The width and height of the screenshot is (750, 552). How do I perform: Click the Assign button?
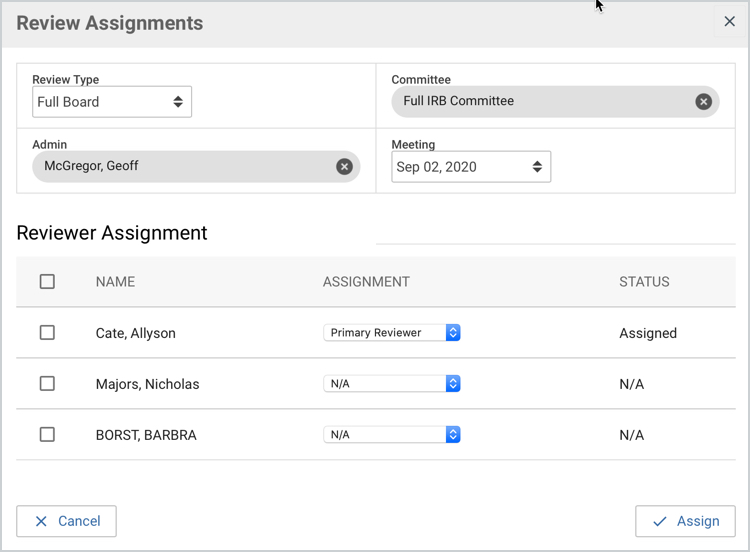point(685,521)
